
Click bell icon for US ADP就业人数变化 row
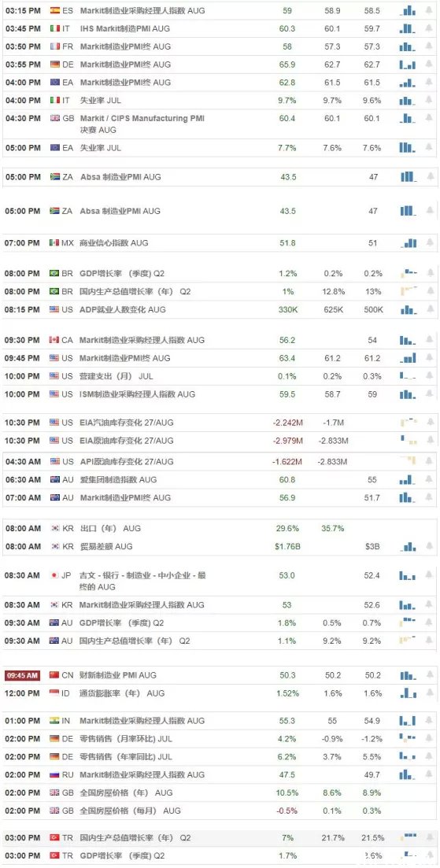pyautogui.click(x=430, y=309)
